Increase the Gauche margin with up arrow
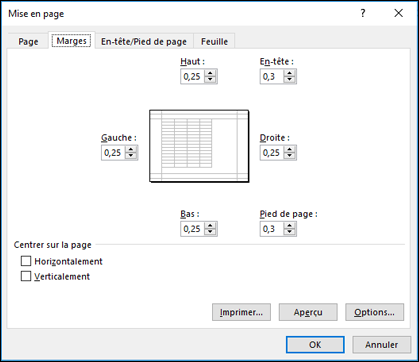This screenshot has height=362, width=419. (x=131, y=149)
